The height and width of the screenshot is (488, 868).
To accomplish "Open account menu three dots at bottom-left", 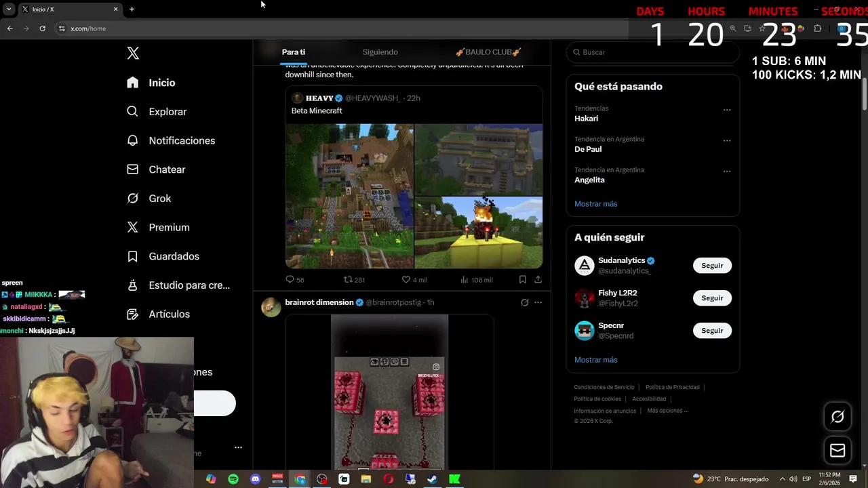I will (x=238, y=447).
